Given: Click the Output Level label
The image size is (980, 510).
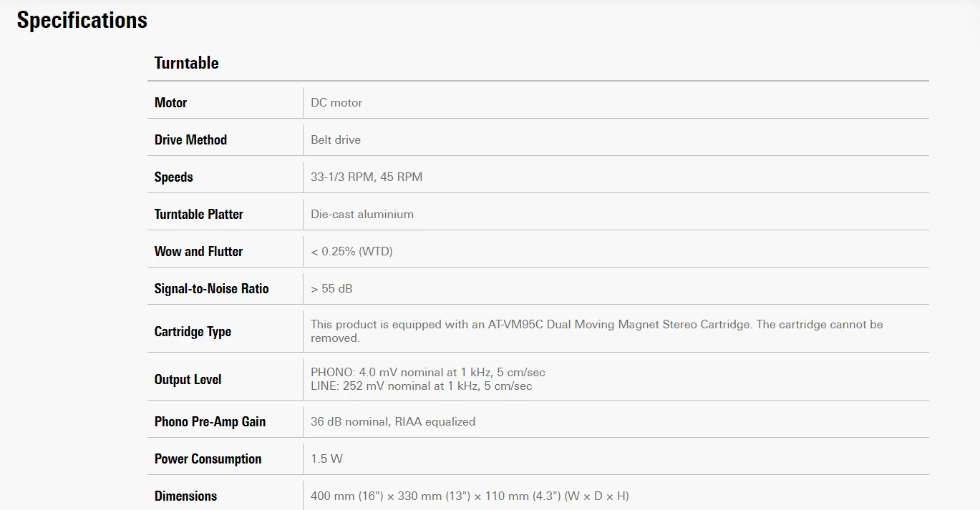Looking at the screenshot, I should [188, 379].
